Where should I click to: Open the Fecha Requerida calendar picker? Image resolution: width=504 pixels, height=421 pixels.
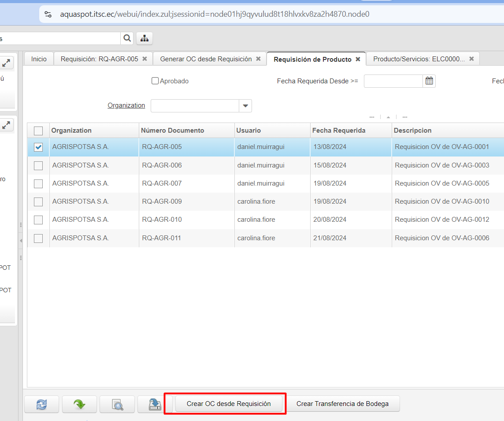click(x=429, y=81)
